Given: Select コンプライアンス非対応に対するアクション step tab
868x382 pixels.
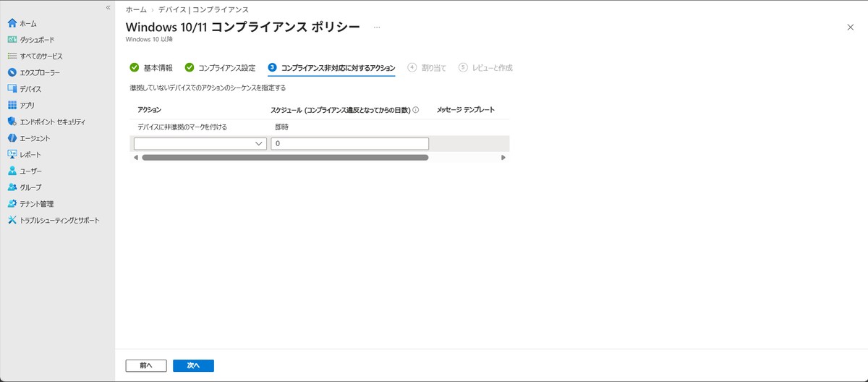Looking at the screenshot, I should 331,68.
